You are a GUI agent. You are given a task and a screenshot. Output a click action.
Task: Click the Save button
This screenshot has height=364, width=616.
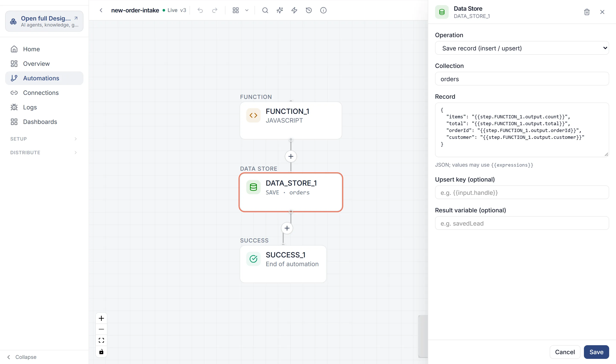tap(596, 352)
